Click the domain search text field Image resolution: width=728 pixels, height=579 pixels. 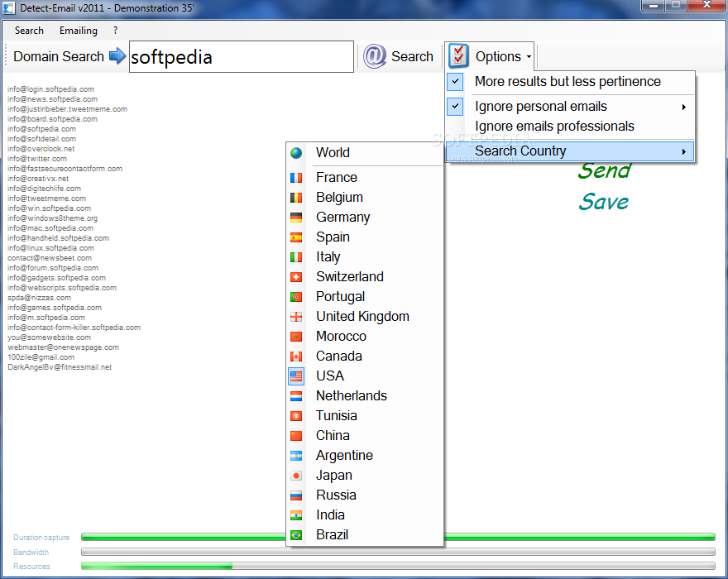tap(242, 56)
